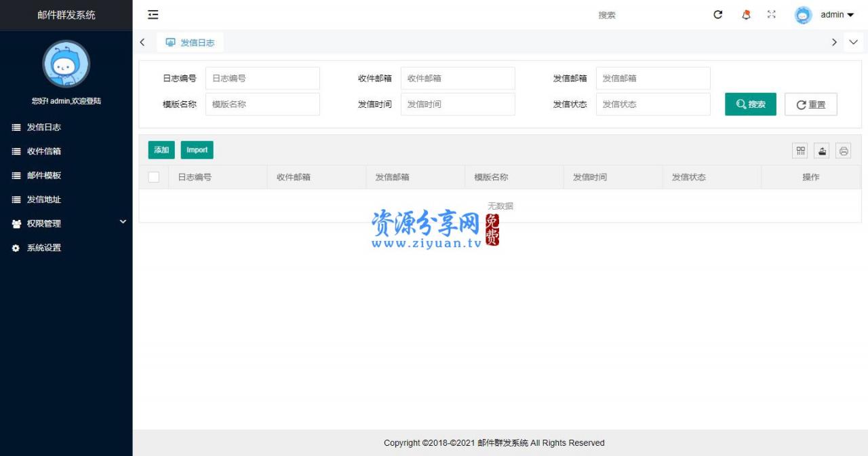Focus the 收件邮箱 input field
This screenshot has width=868, height=456.
pyautogui.click(x=458, y=78)
